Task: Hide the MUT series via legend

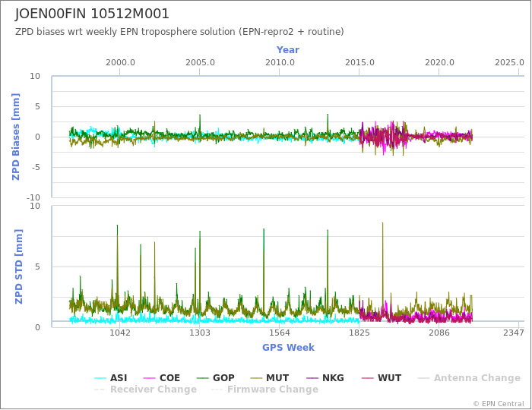Action: [270, 378]
